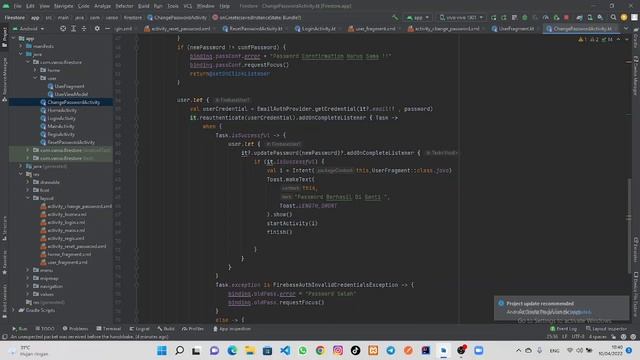Click the Apply Changes icon in toolbar
This screenshot has height=360, width=640.
coord(504,18)
